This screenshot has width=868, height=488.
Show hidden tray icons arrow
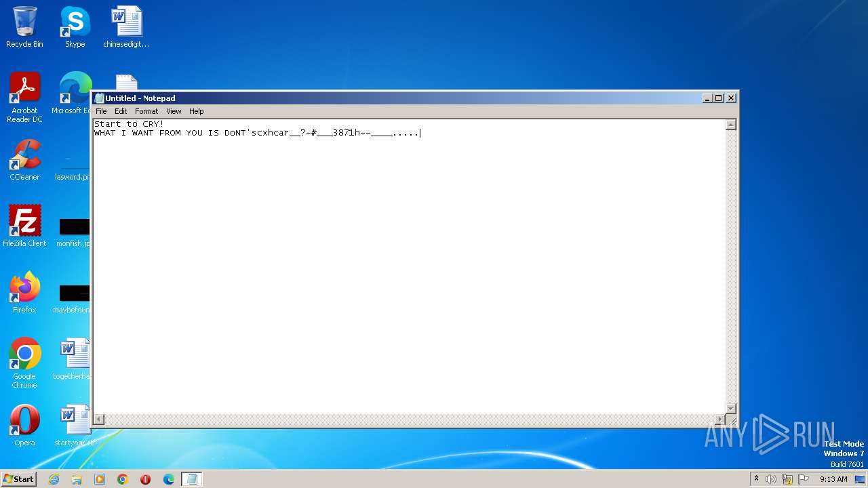point(756,479)
